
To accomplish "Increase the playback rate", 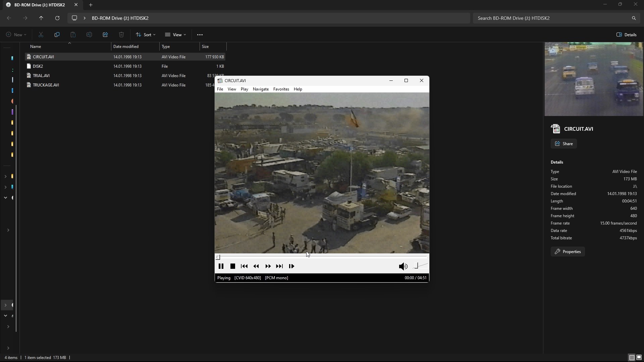I will 268,266.
